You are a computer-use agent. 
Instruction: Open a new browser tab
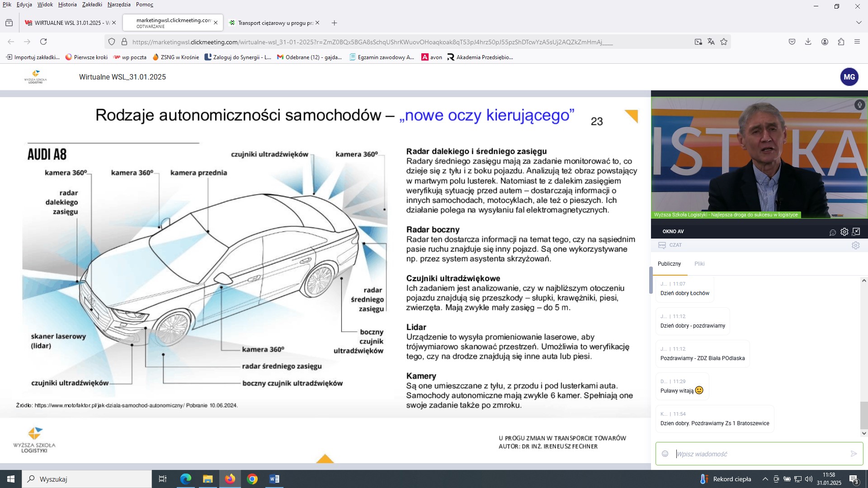pos(334,23)
